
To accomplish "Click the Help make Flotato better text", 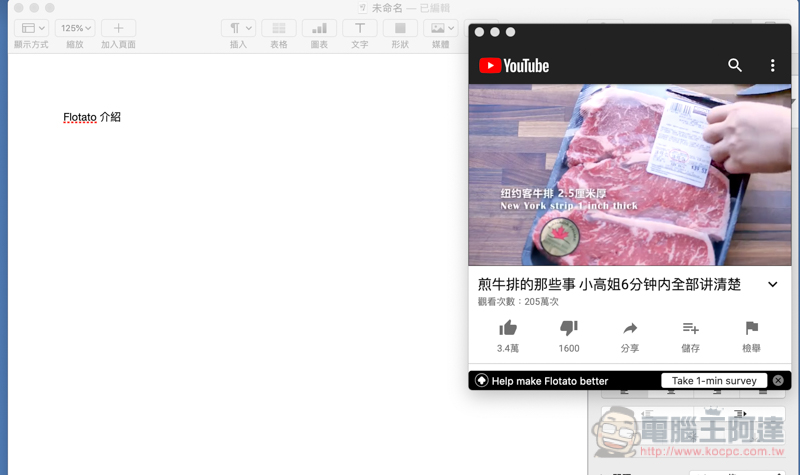I will point(549,381).
